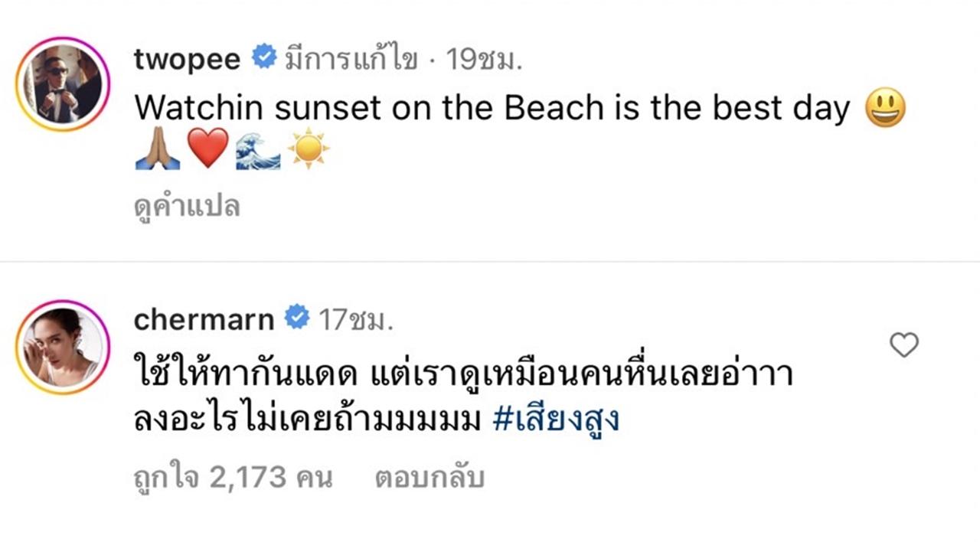This screenshot has width=980, height=542.
Task: Open the chermarn username profile
Action: point(204,319)
